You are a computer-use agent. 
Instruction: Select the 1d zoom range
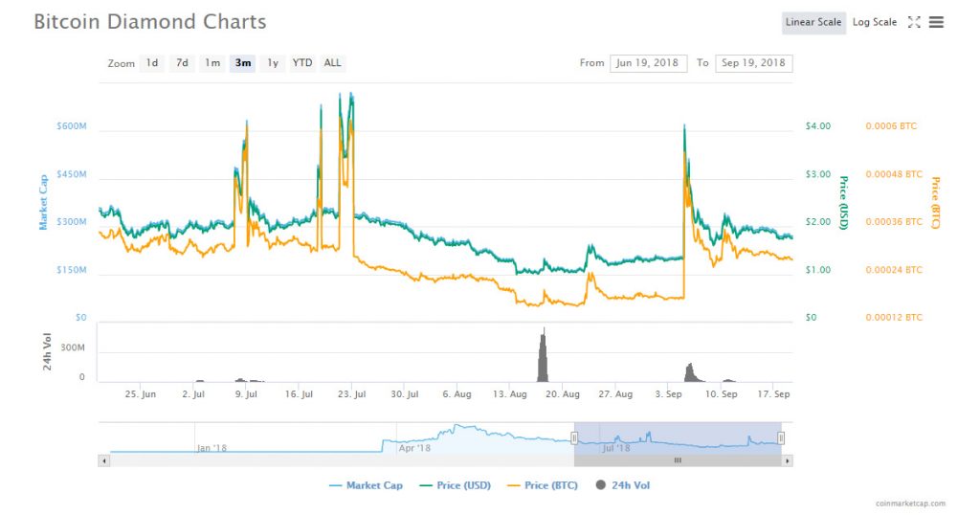click(x=152, y=63)
